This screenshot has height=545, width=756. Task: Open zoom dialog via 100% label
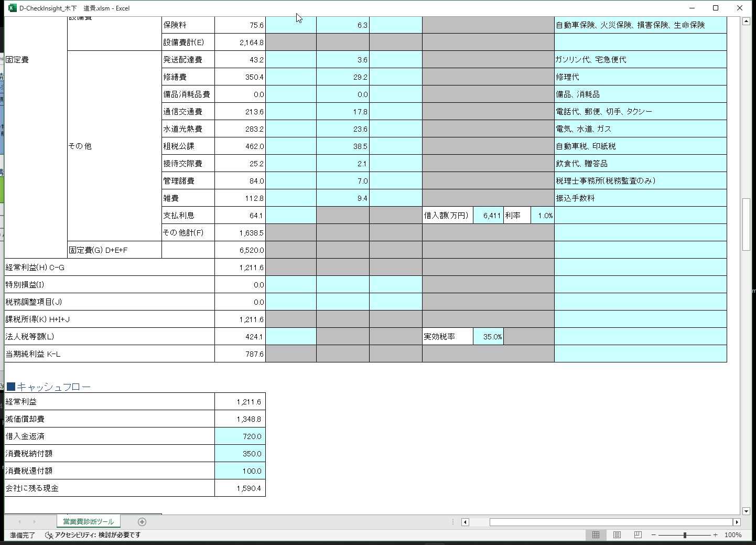point(733,535)
